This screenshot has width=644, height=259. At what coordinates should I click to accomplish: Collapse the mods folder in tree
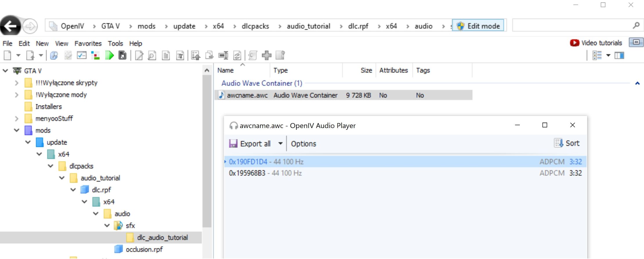(x=17, y=130)
